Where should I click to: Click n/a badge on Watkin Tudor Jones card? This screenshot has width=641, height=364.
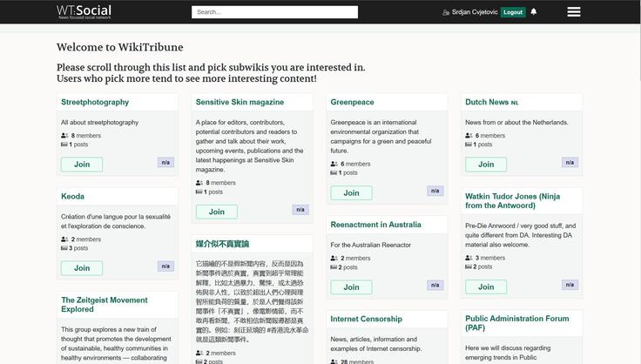click(570, 285)
